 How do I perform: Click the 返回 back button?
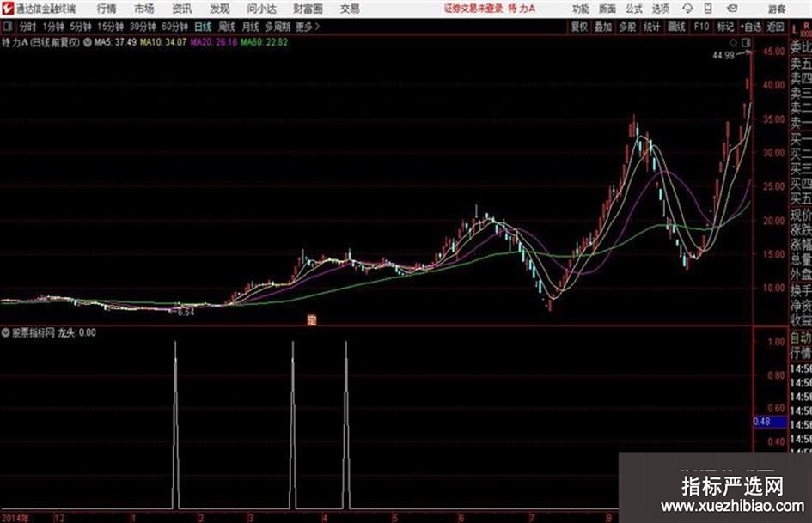click(775, 27)
